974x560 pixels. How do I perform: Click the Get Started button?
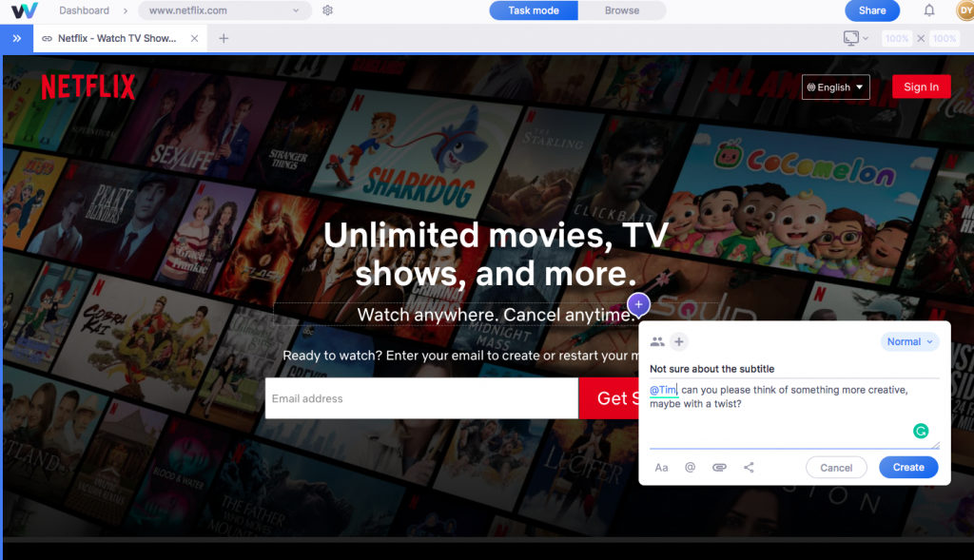(609, 398)
